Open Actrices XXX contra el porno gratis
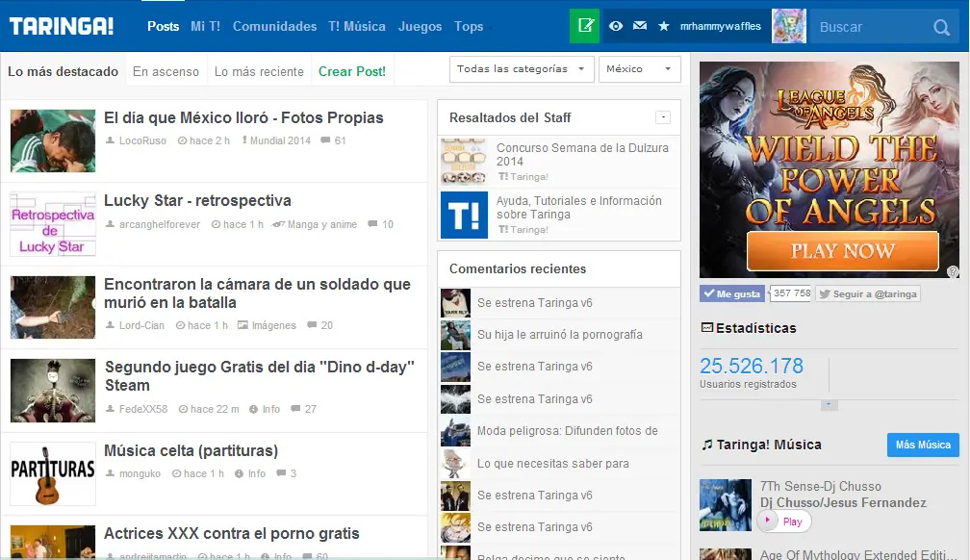Viewport: 970px width, 560px height. point(231,533)
